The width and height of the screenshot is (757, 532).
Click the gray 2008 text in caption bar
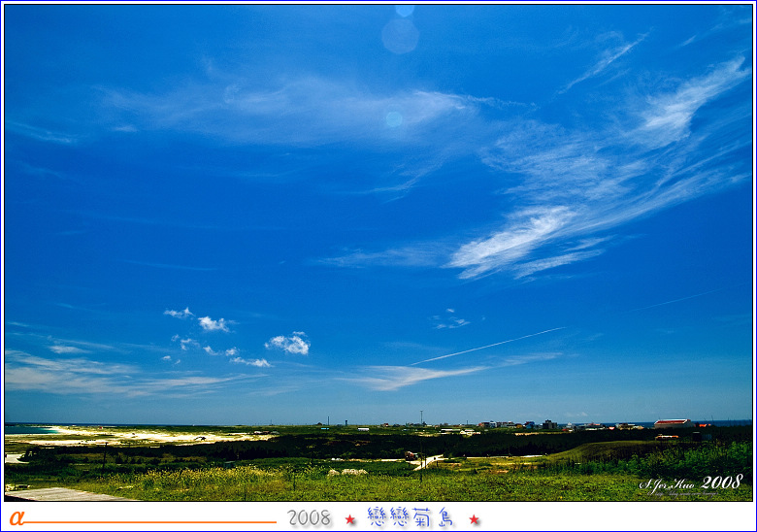click(309, 518)
